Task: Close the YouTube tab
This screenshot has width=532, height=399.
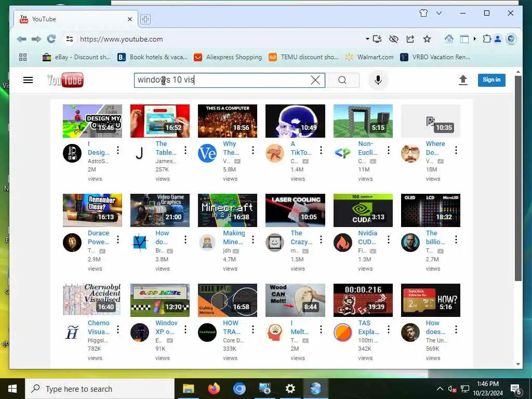Action: point(129,19)
